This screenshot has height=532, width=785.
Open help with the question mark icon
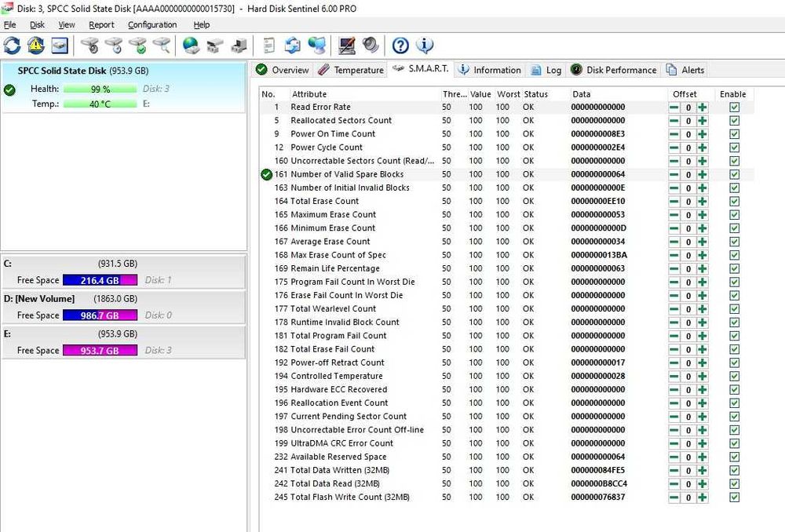point(400,46)
